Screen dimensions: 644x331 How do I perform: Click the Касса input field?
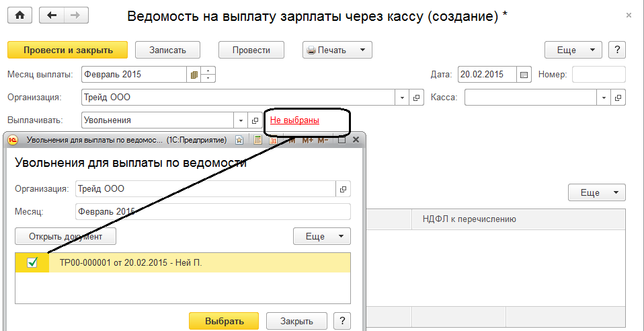click(531, 98)
